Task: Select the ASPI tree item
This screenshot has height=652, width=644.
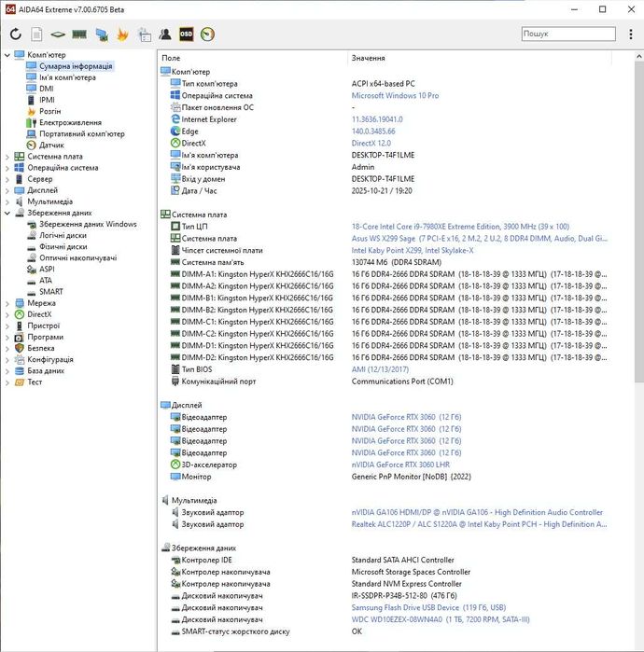Action: coord(47,269)
